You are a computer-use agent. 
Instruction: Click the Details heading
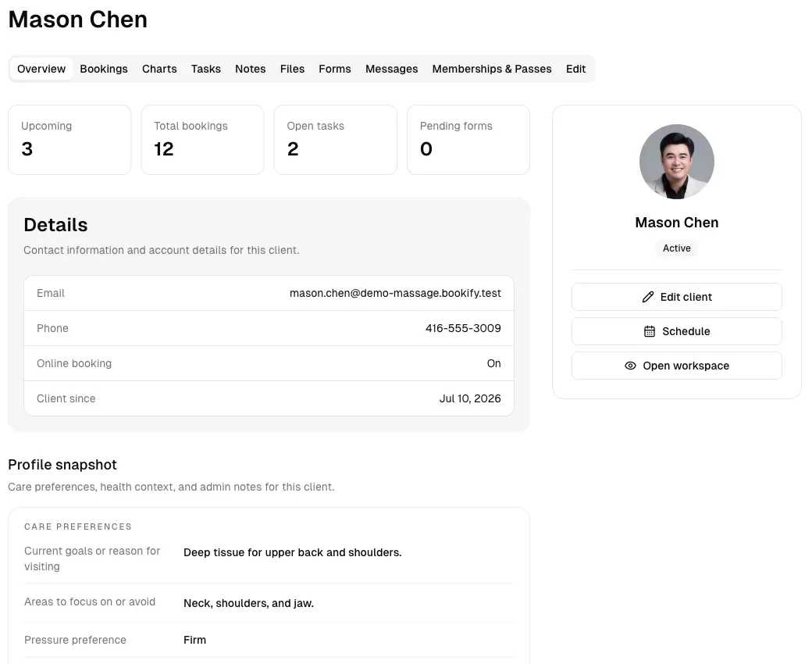point(55,225)
